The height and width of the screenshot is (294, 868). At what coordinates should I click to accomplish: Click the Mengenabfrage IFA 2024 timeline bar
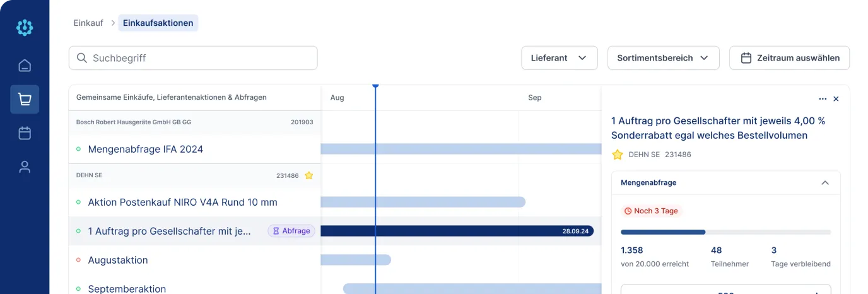point(461,149)
